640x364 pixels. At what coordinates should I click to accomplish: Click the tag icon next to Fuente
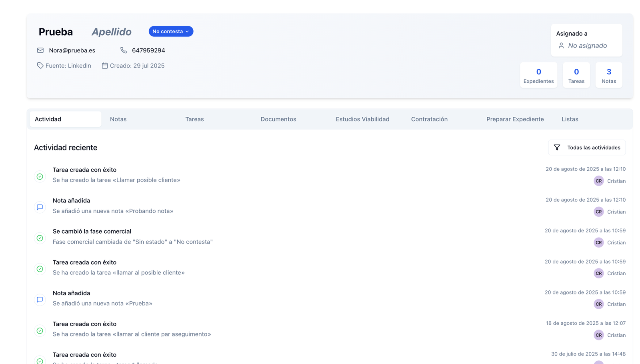40,66
